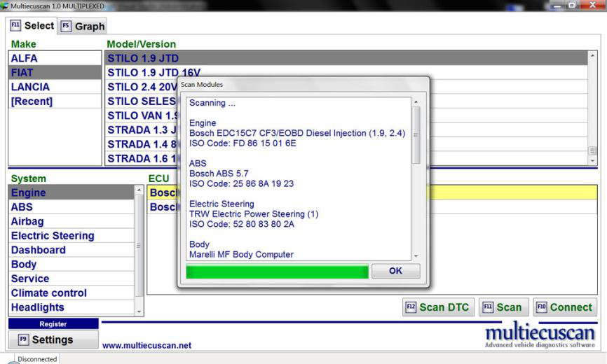Switch to the Graph tab
The width and height of the screenshot is (607, 364).
click(82, 27)
